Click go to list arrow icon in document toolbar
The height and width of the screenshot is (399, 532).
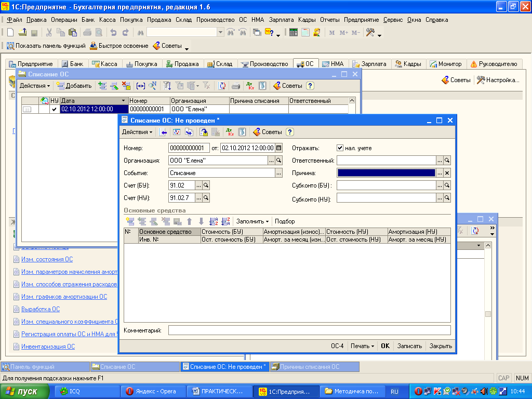pyautogui.click(x=163, y=132)
